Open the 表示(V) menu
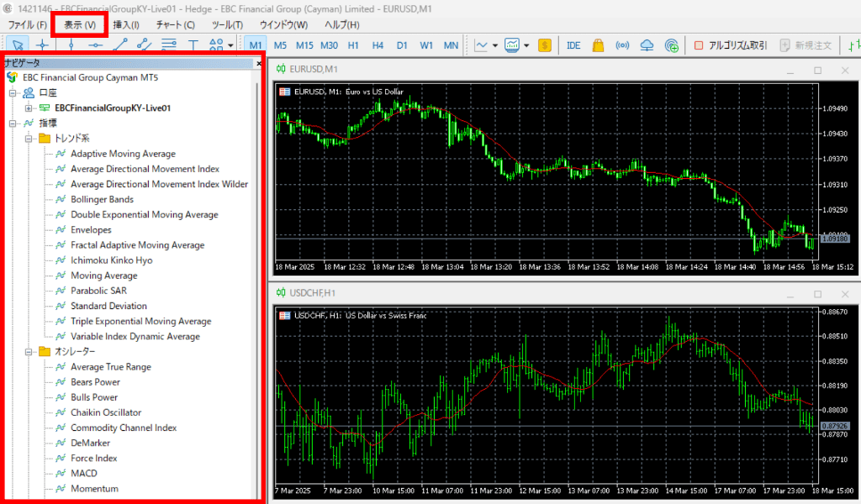 click(x=80, y=24)
